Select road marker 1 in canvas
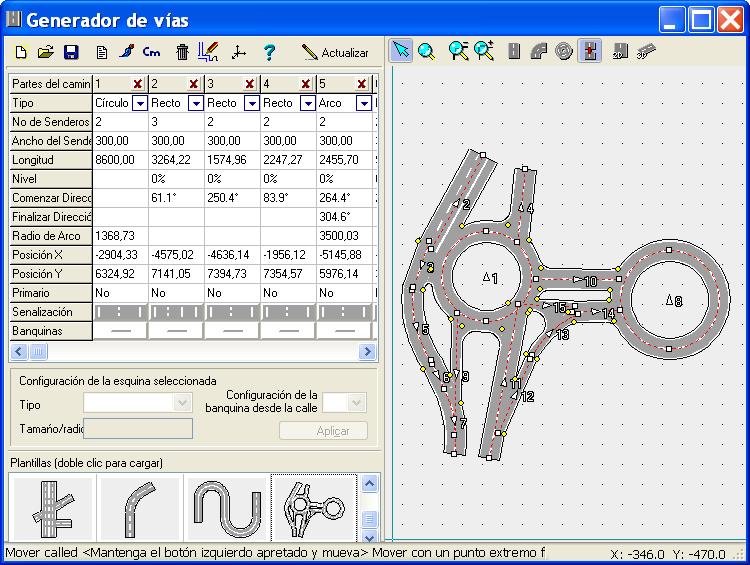 [x=490, y=277]
